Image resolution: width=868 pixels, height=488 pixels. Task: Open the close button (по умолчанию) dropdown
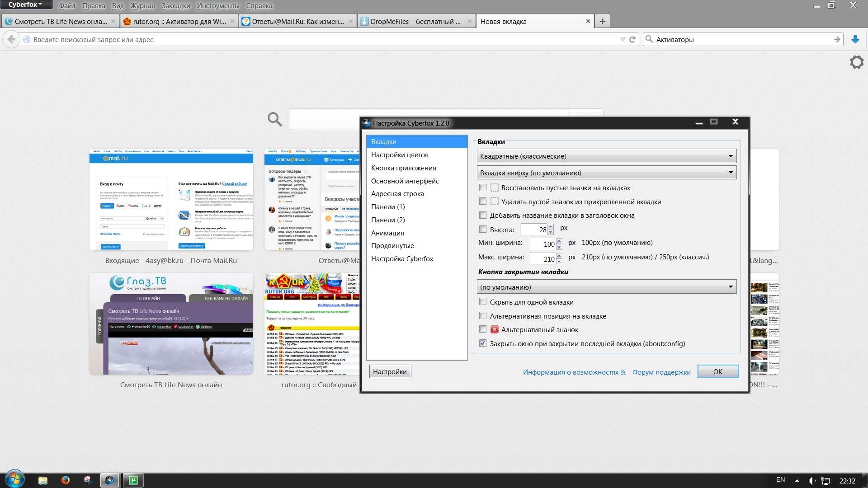click(x=606, y=287)
